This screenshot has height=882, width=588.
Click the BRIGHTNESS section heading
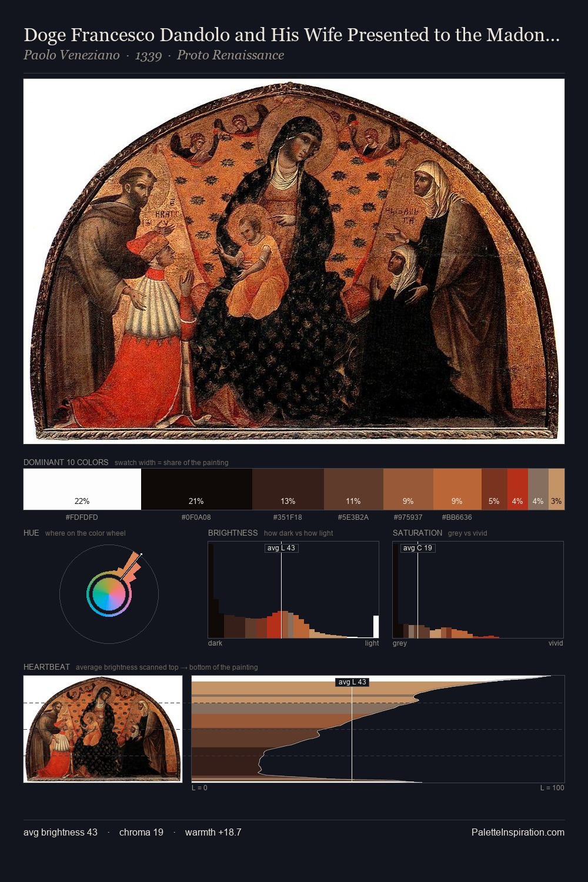tap(233, 533)
